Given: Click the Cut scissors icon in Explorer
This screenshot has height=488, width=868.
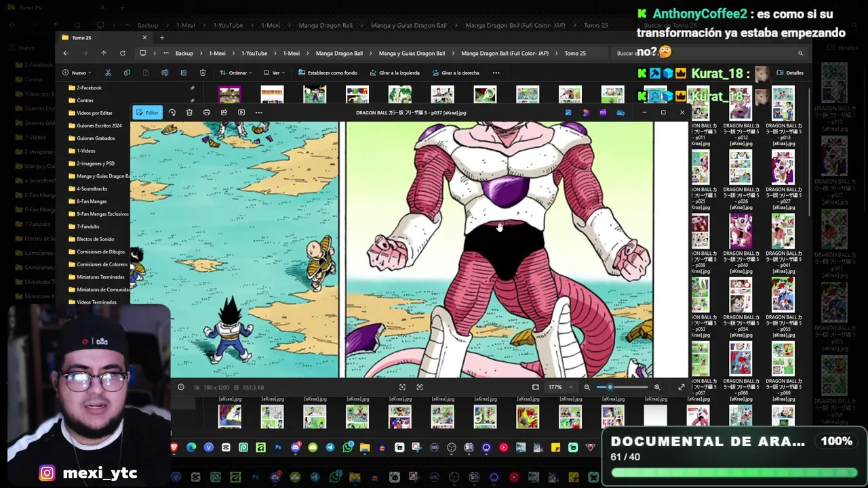Looking at the screenshot, I should (x=108, y=73).
